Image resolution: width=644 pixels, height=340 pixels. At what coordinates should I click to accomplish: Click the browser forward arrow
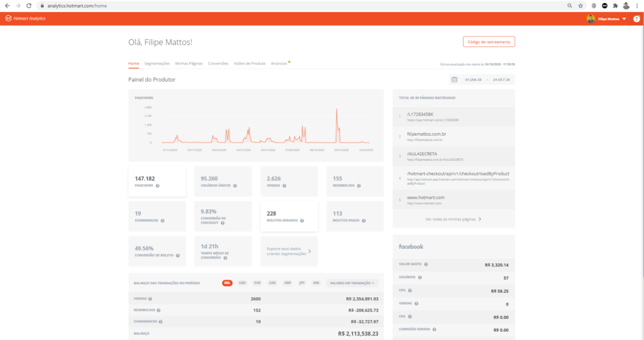(x=18, y=6)
